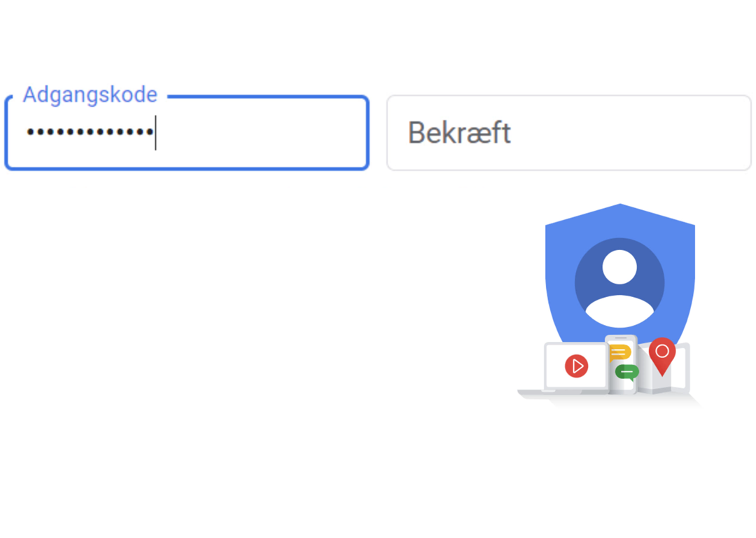Click the green chat bubble icon
Screen dimensions: 756x538
[626, 372]
